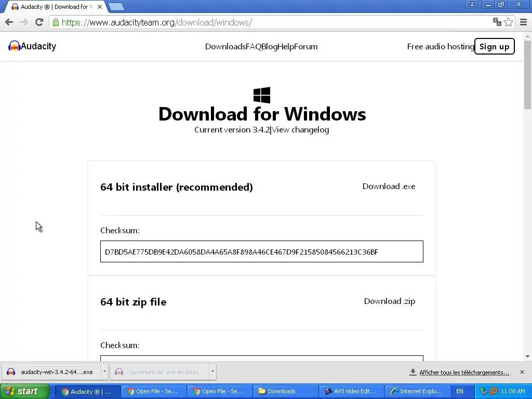Close the Audacity browser tab
532x399 pixels.
[x=100, y=7]
